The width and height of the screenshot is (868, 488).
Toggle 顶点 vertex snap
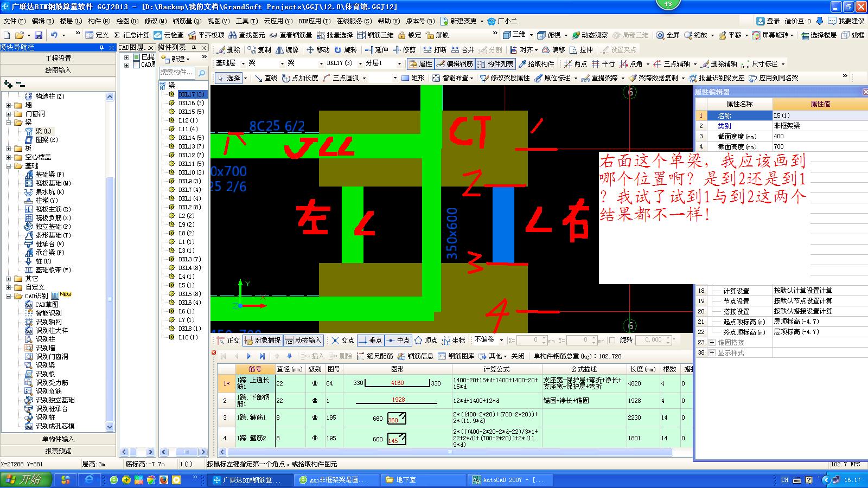pyautogui.click(x=426, y=341)
